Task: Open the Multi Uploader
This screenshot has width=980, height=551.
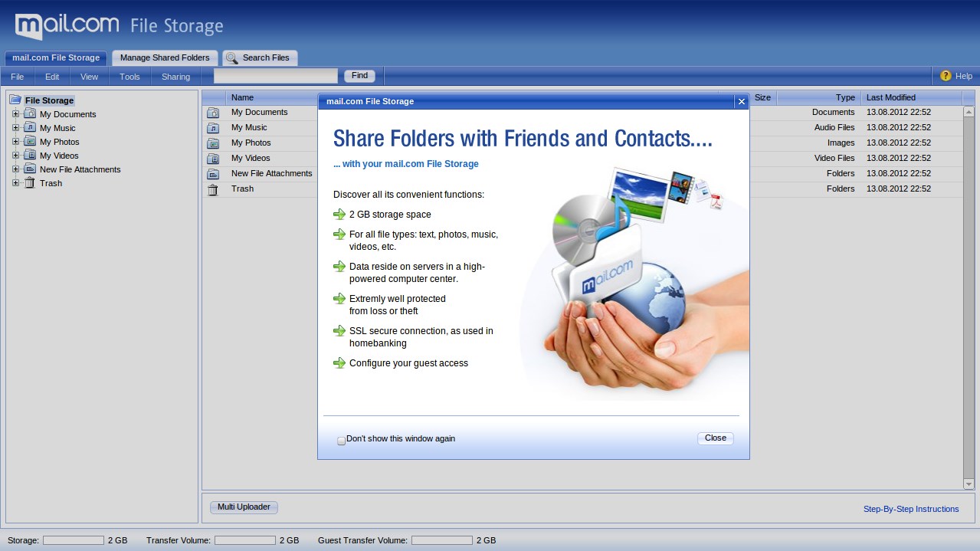Action: (x=244, y=507)
